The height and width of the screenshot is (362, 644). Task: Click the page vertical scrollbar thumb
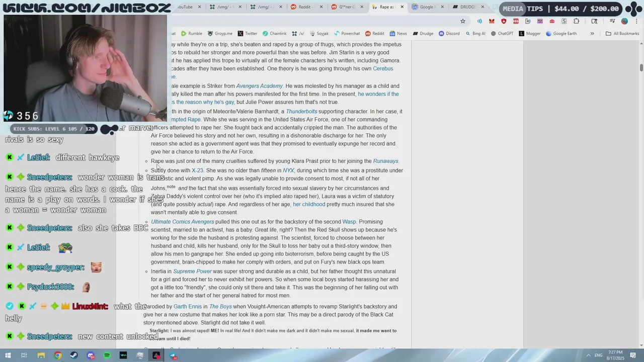[641, 67]
